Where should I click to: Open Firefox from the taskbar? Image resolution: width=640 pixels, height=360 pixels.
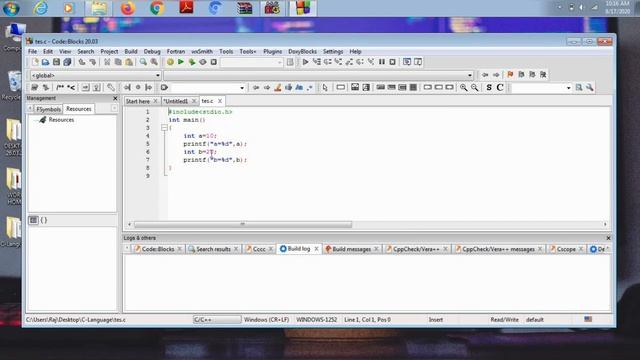click(128, 8)
